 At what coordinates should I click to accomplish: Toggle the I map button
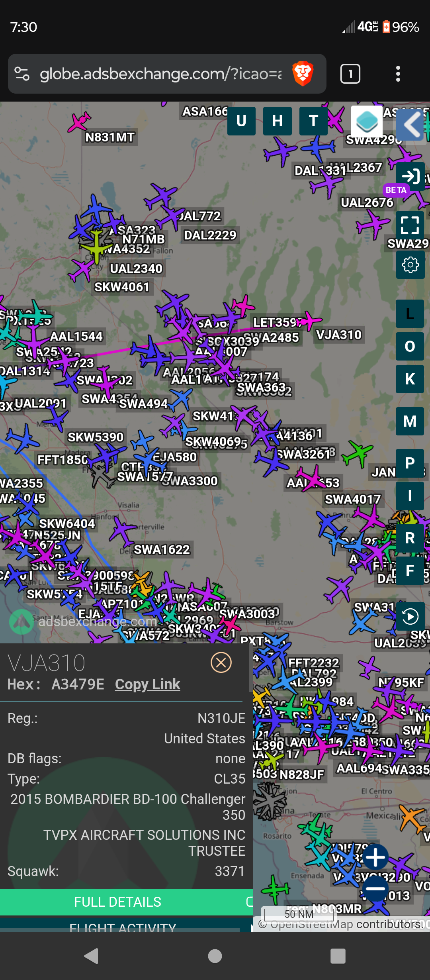point(410,496)
